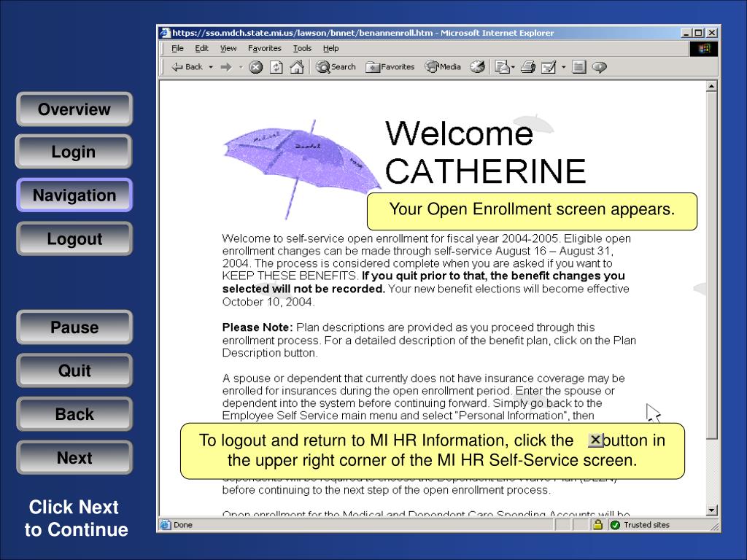Open the File menu

pos(178,48)
